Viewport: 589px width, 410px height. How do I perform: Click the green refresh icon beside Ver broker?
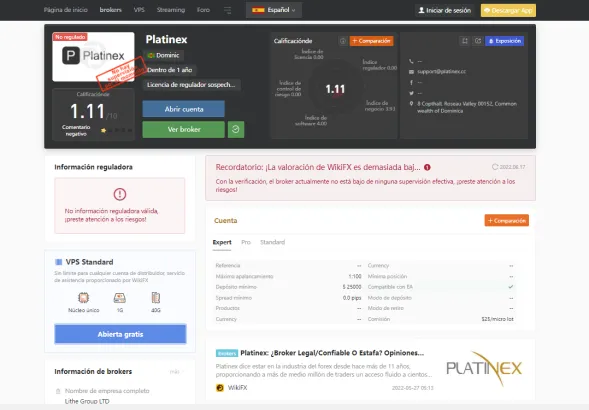[x=236, y=129]
